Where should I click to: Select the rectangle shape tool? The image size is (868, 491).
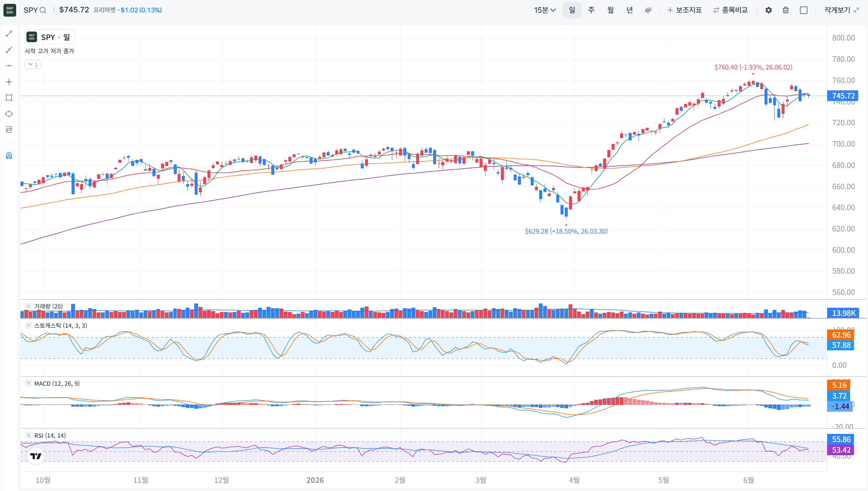click(x=9, y=98)
